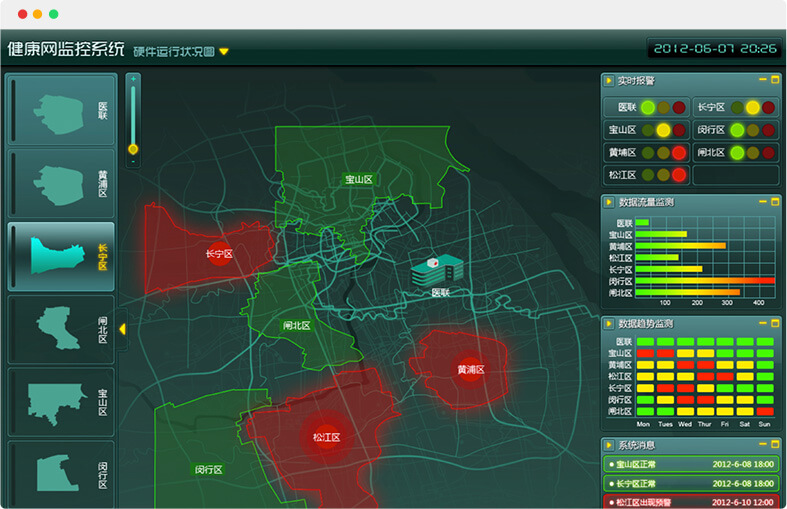The height and width of the screenshot is (509, 787).
Task: Select 黄浦区 in the left district list
Action: pos(60,183)
